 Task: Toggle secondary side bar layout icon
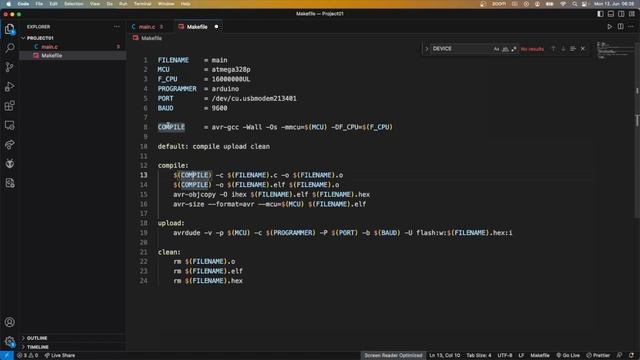tap(621, 13)
